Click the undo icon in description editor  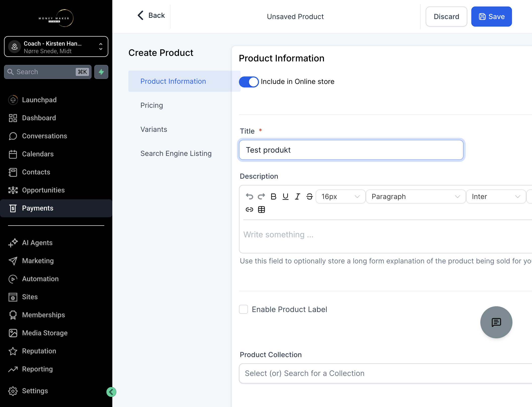coord(249,196)
